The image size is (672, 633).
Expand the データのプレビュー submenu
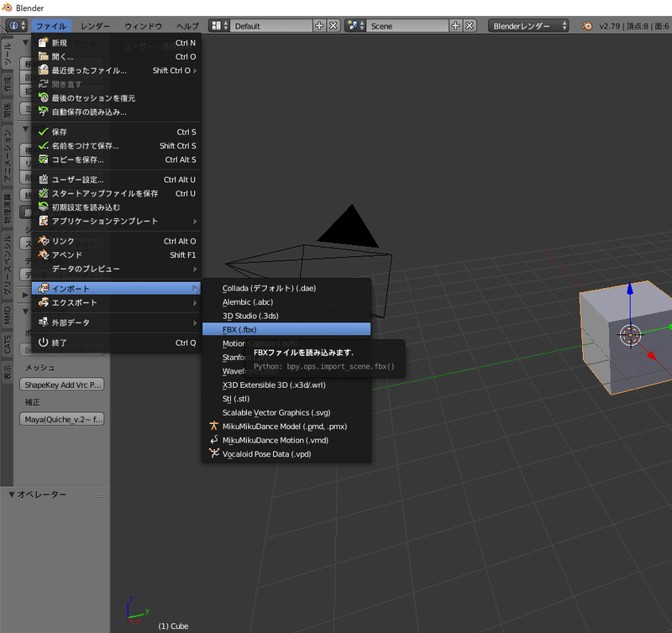pos(195,269)
